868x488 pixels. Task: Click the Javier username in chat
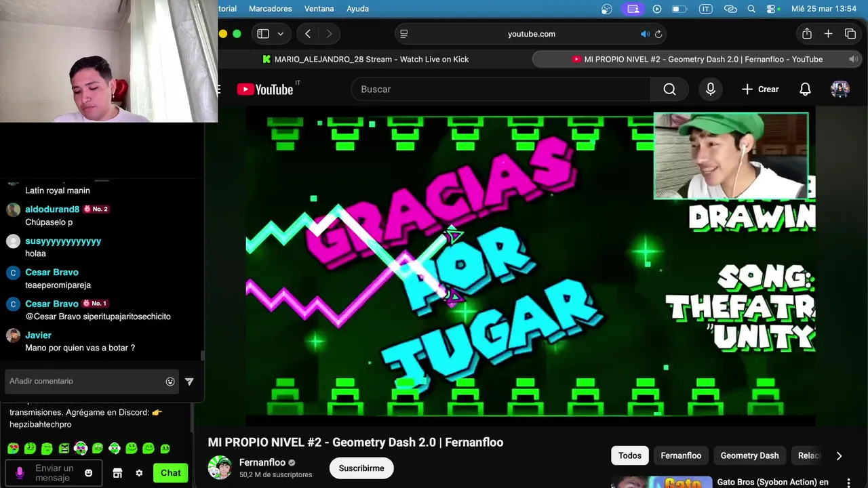(x=38, y=335)
